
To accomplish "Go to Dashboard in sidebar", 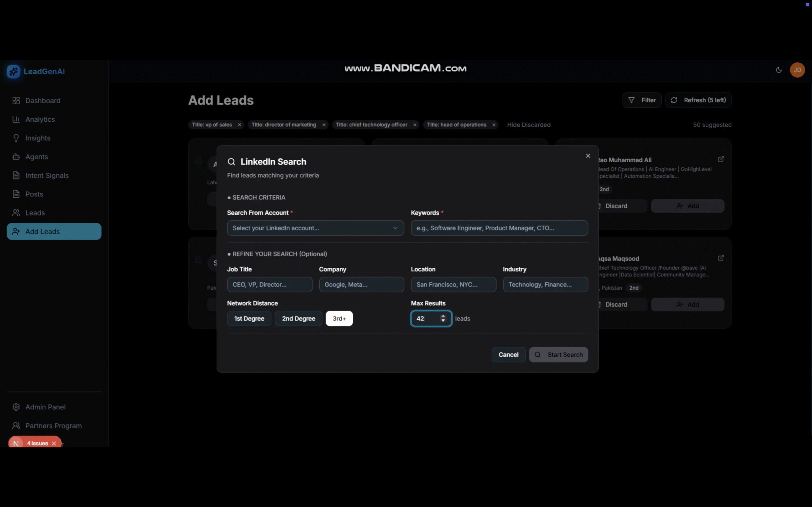I will click(x=43, y=100).
